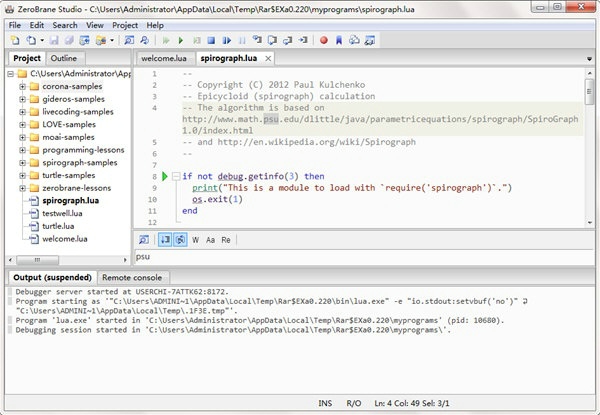Expand the corona-samples folder

tap(23, 87)
